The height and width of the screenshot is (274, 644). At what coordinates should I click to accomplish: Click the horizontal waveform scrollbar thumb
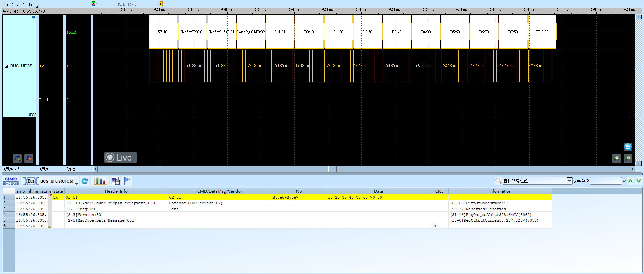tap(332, 169)
